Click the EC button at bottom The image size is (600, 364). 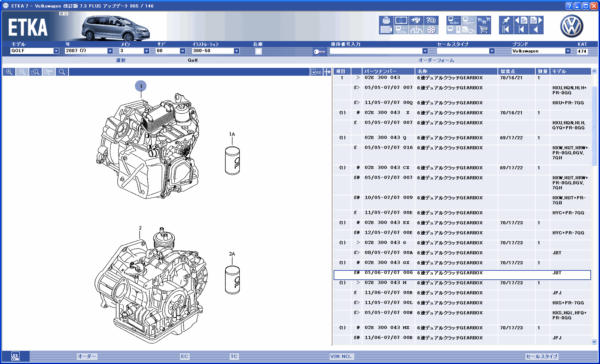pos(184,356)
